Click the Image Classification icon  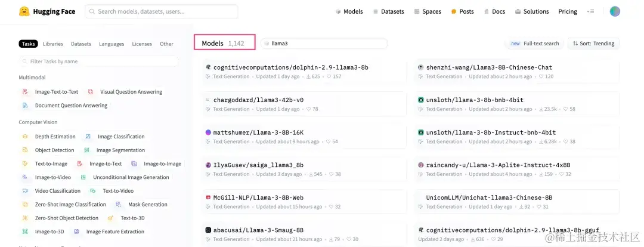point(88,137)
